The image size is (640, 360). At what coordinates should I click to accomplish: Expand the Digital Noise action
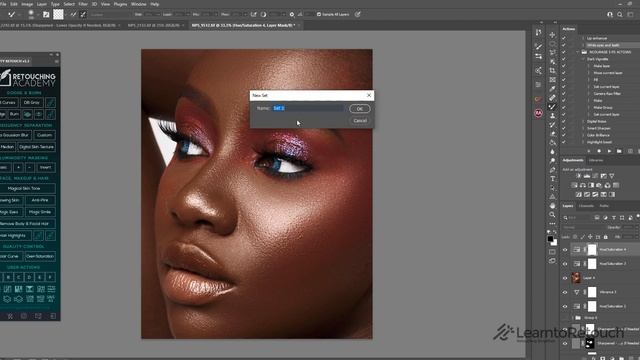pyautogui.click(x=583, y=121)
